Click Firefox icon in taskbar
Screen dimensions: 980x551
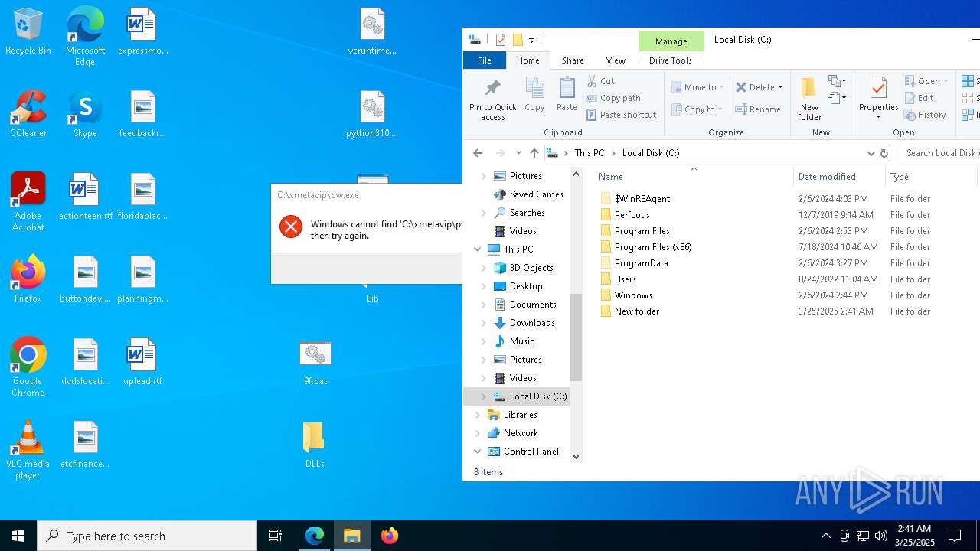click(390, 536)
